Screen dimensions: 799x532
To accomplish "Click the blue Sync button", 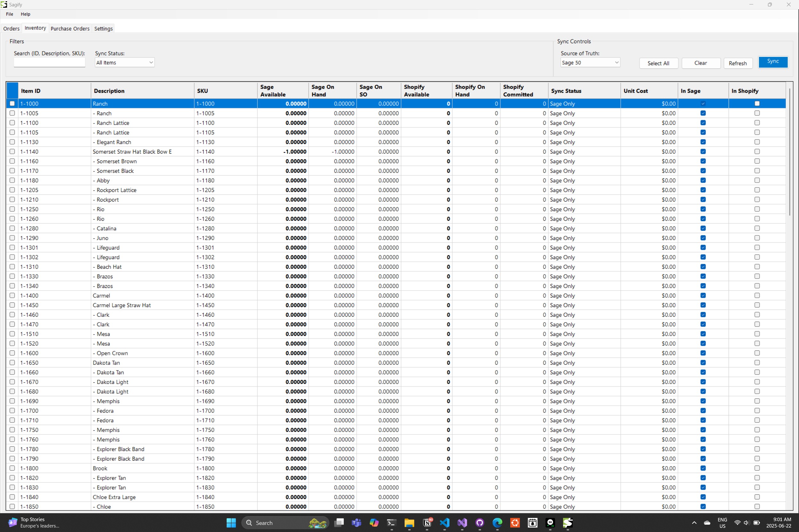I will tap(773, 62).
